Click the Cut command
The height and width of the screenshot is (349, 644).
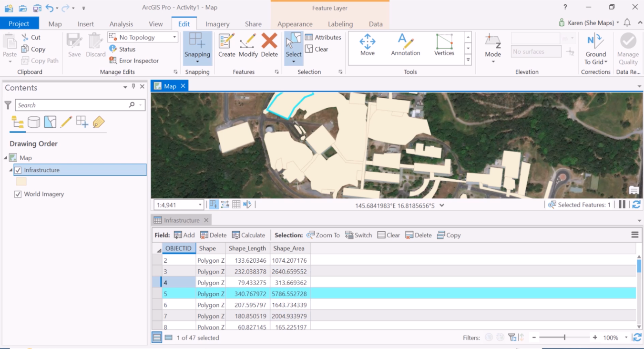pyautogui.click(x=31, y=37)
